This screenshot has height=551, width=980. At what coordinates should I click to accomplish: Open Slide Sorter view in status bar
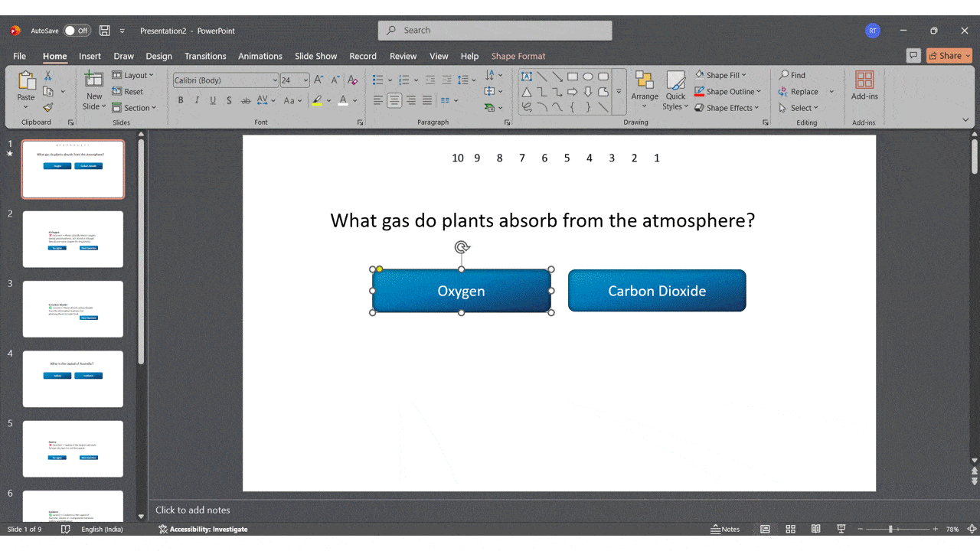790,529
